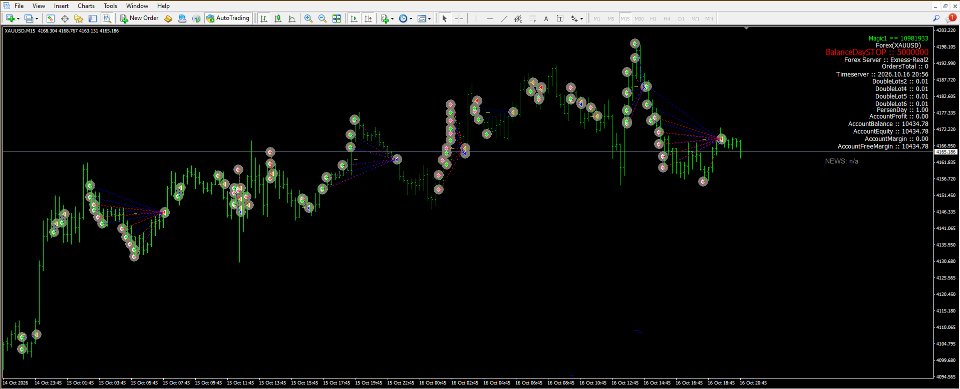Open the red notification bubble
Image resolution: width=960 pixels, height=389 pixels.
tap(951, 18)
